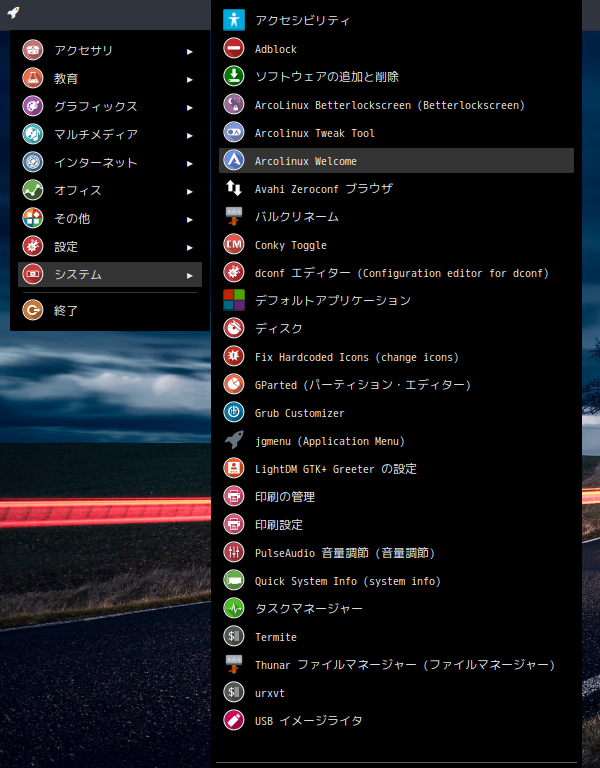Image resolution: width=600 pixels, height=768 pixels.
Task: Click the PulseAudio mixer sliders icon
Action: (234, 552)
